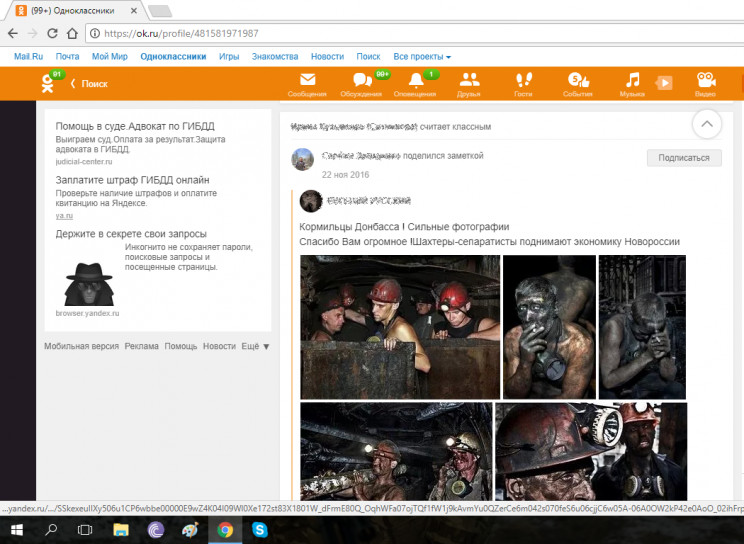
Task: Click taskbar search magnifier
Action: [51, 530]
